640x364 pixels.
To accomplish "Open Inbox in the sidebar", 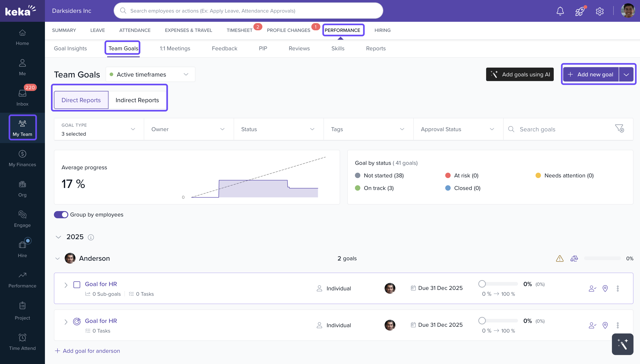I will [22, 97].
